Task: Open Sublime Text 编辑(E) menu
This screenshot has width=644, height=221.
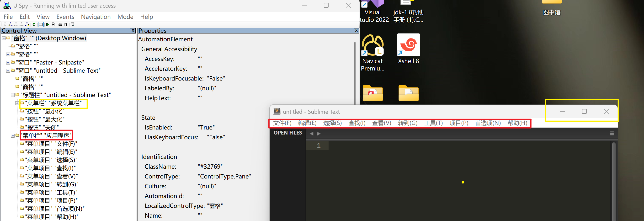Action: pos(307,123)
